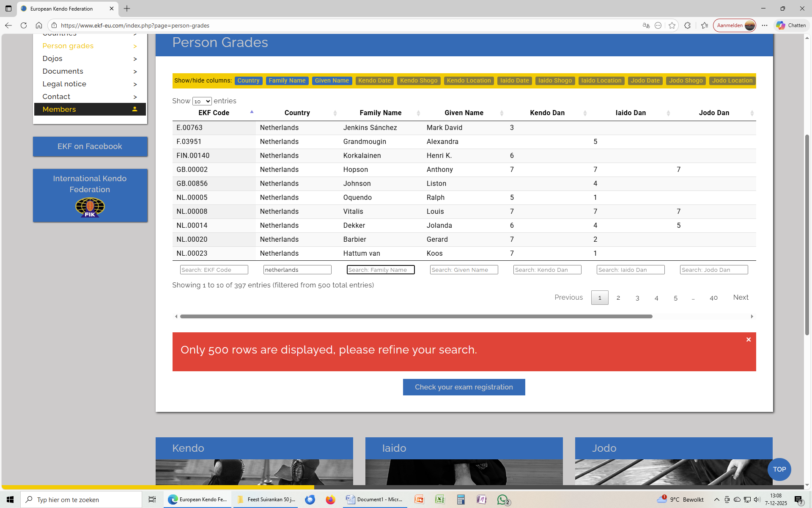
Task: Sort table by Family Name column
Action: tap(380, 113)
